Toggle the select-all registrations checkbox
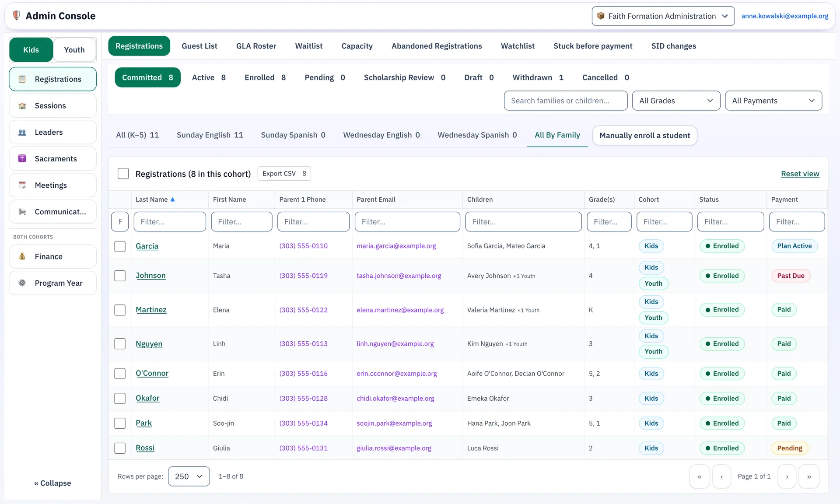The image size is (840, 504). click(x=123, y=174)
